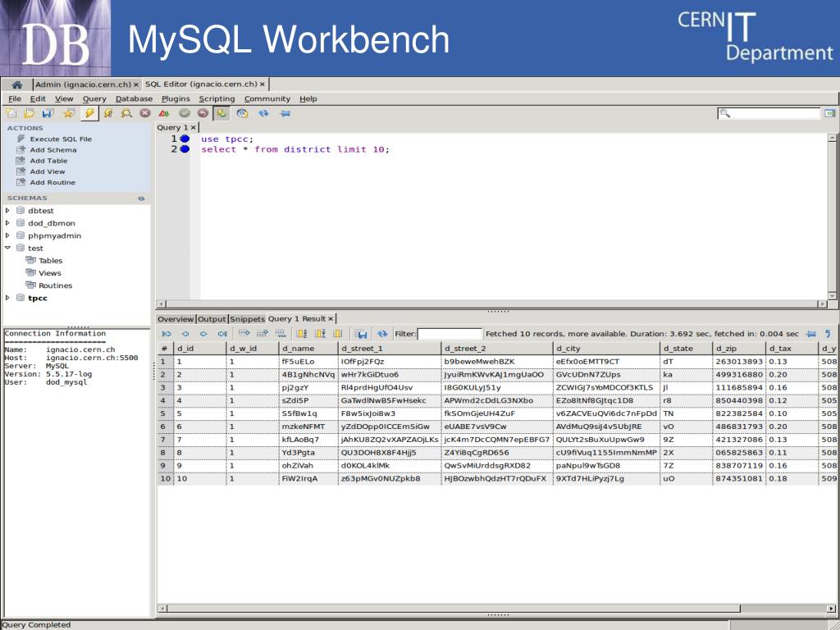Click the Add View action
Screen dimensions: 840x630
pos(47,171)
